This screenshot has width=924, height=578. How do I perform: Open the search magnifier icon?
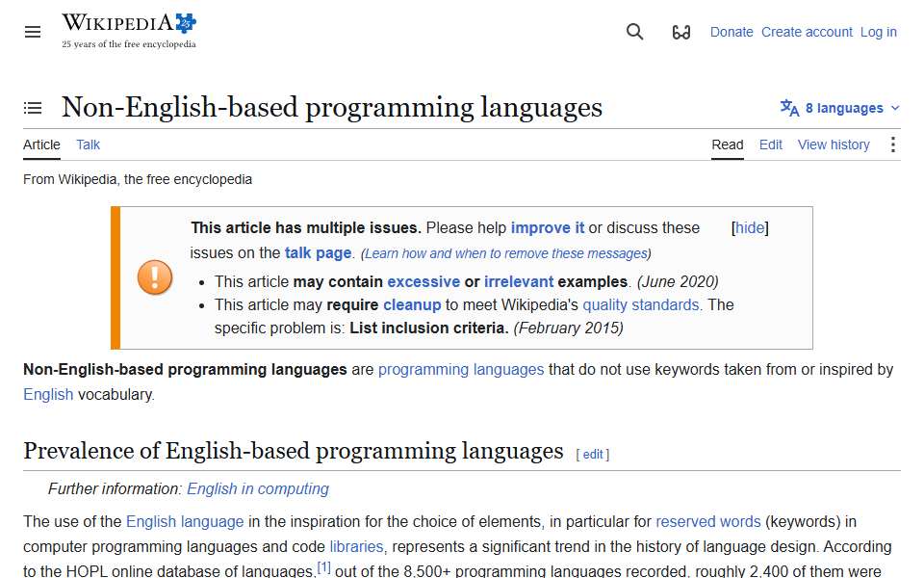[x=634, y=32]
